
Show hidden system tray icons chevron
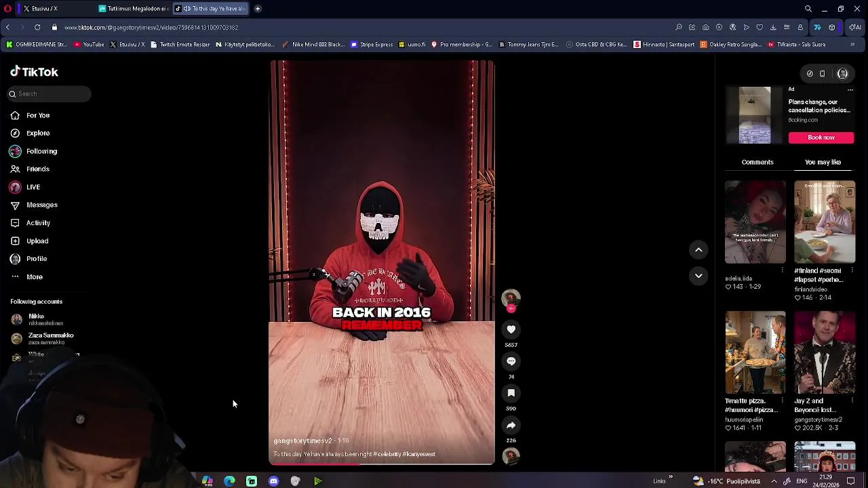tap(774, 481)
